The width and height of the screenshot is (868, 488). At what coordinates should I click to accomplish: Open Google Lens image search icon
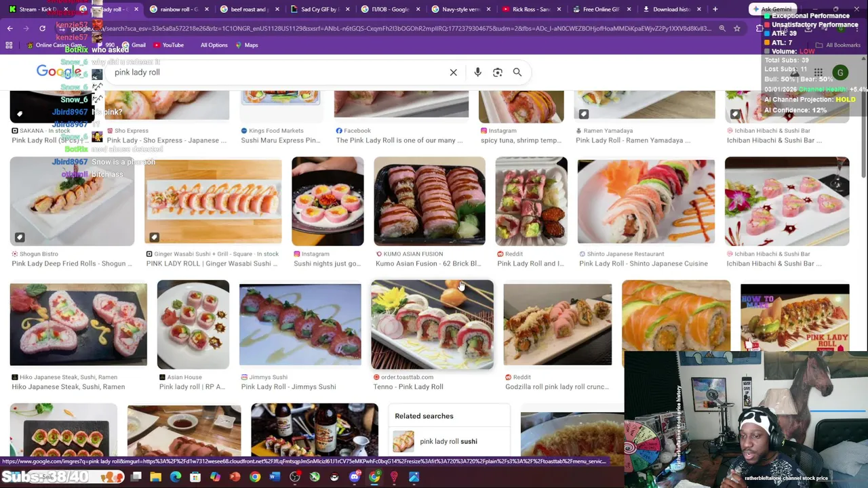coord(498,73)
